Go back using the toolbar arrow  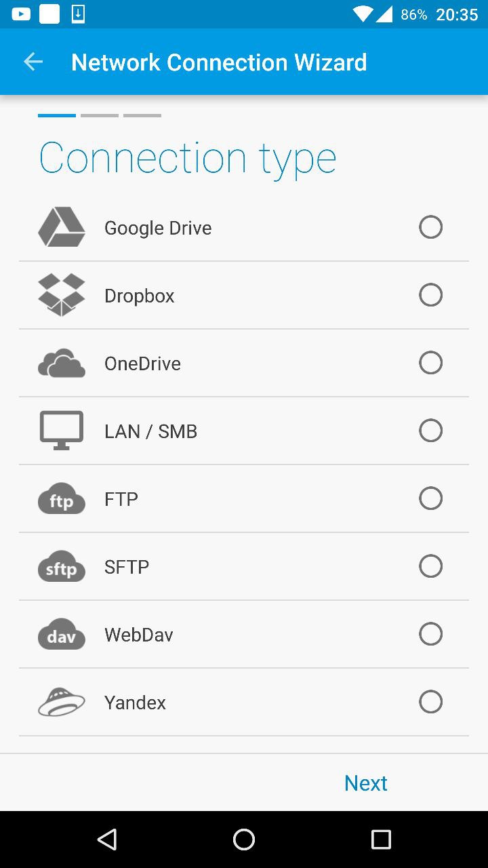(x=33, y=62)
